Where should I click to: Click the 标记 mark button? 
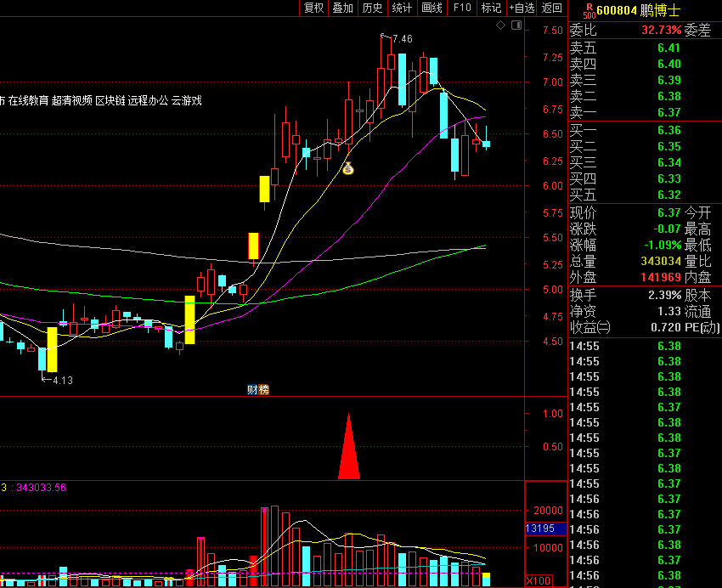click(491, 8)
